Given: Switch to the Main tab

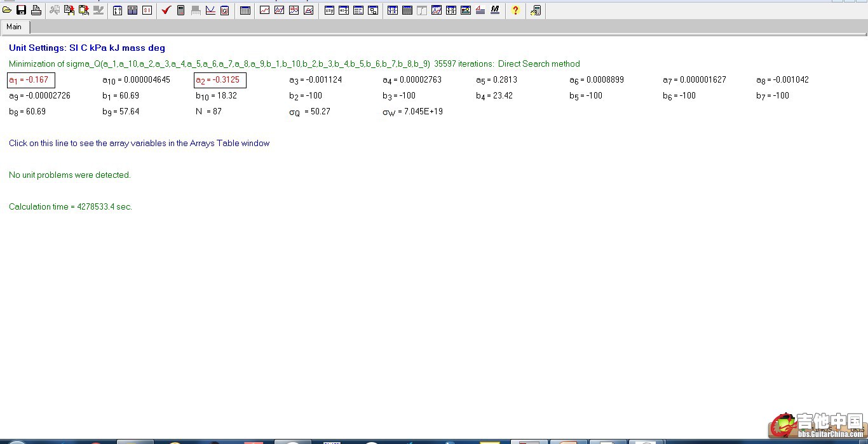Looking at the screenshot, I should 14,27.
